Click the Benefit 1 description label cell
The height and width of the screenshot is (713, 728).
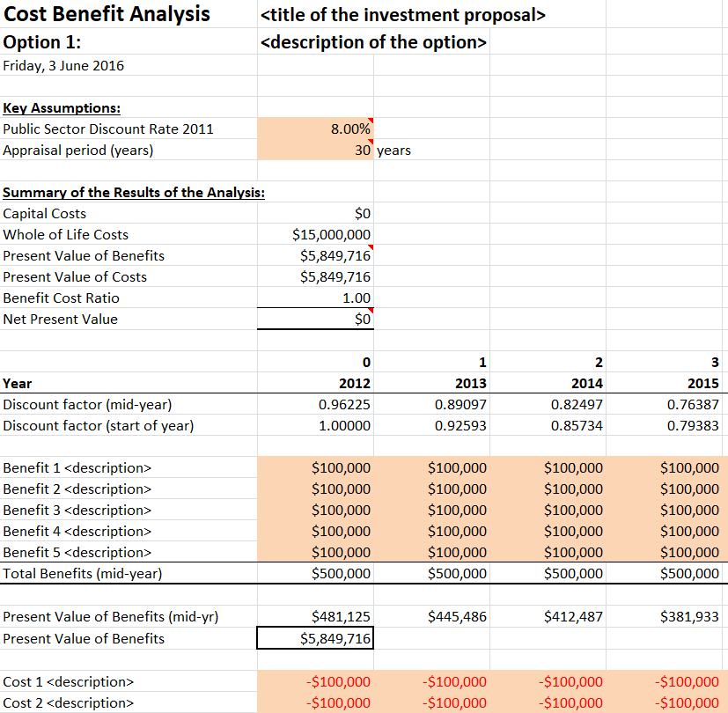77,468
